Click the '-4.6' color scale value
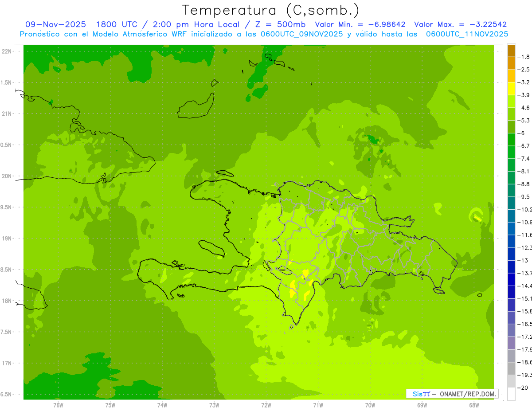The height and width of the screenshot is (411, 532). [x=523, y=108]
